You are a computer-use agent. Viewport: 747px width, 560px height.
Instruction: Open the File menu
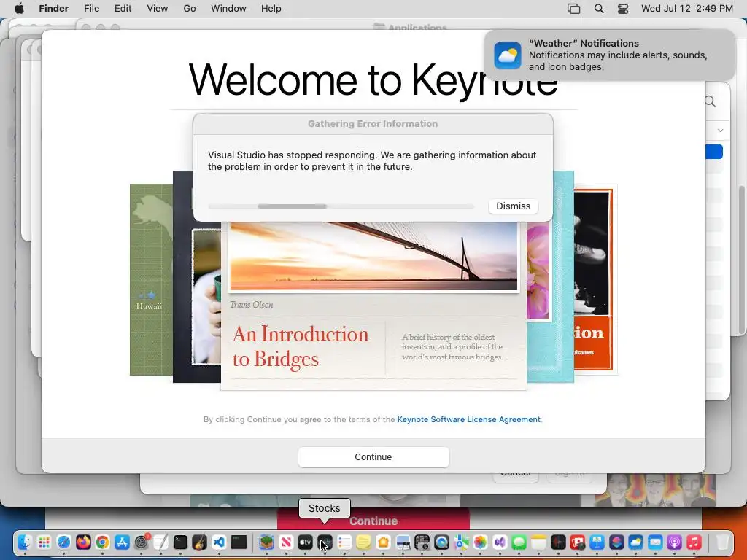91,9
